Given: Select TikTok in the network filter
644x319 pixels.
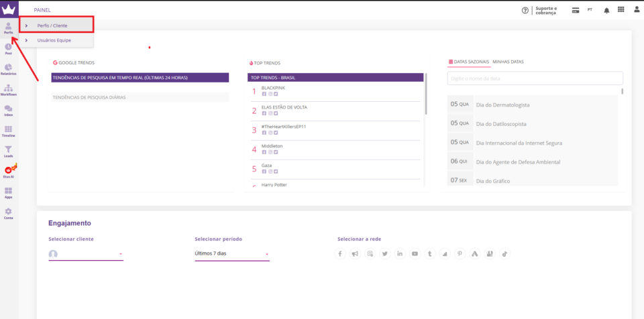Looking at the screenshot, I should pos(504,254).
